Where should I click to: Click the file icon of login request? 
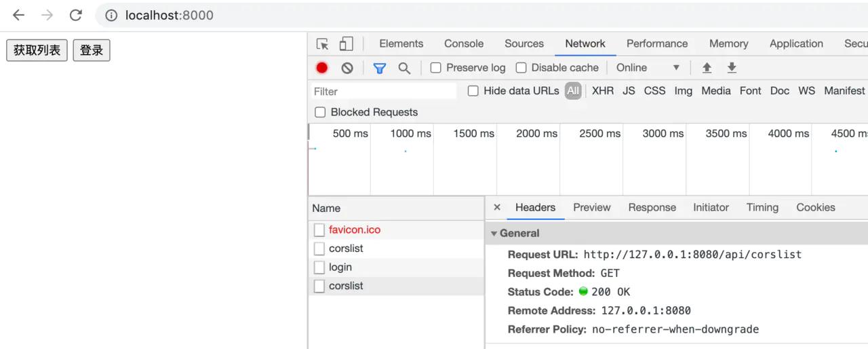click(x=319, y=268)
